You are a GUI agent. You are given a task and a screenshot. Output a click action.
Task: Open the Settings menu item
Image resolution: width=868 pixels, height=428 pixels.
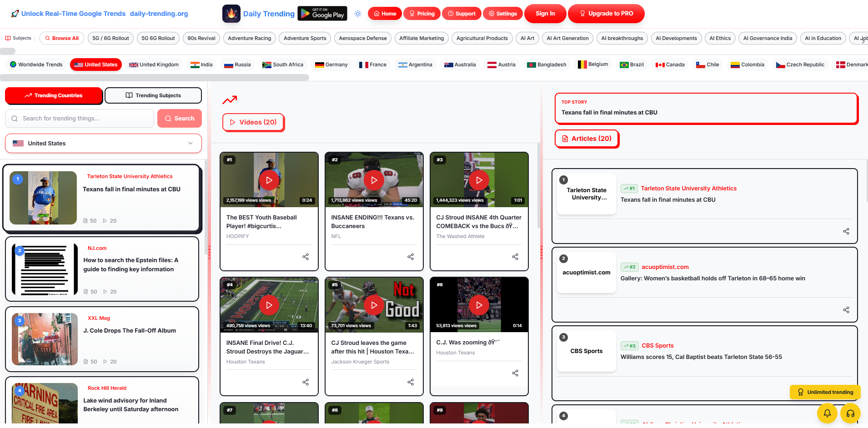(x=502, y=14)
